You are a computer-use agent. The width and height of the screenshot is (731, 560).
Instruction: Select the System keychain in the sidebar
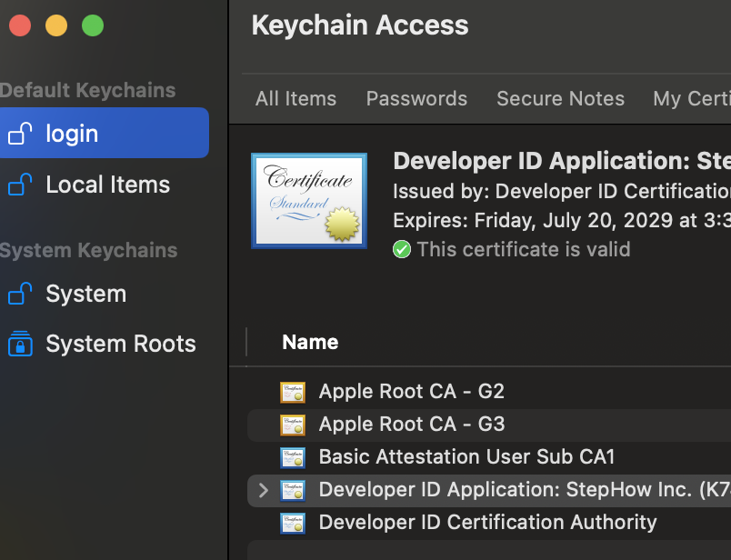[x=85, y=293]
